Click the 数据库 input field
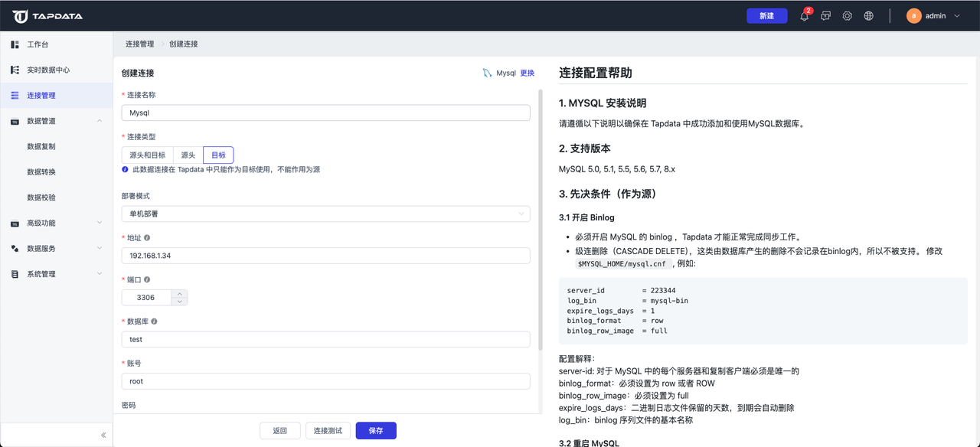This screenshot has width=980, height=447. pyautogui.click(x=325, y=339)
